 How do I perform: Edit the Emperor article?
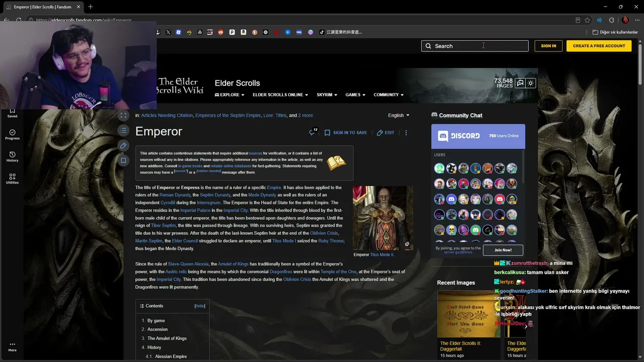click(385, 133)
